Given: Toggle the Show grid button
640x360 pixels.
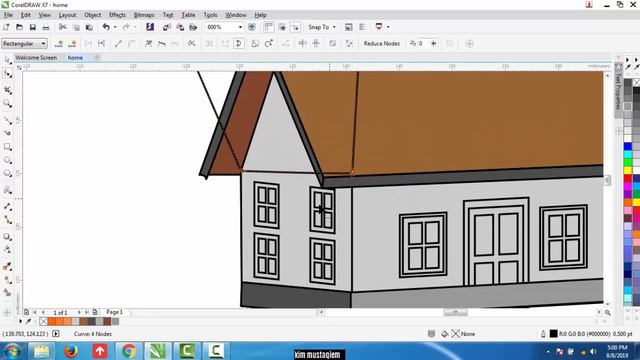Looking at the screenshot, I should click(x=282, y=27).
